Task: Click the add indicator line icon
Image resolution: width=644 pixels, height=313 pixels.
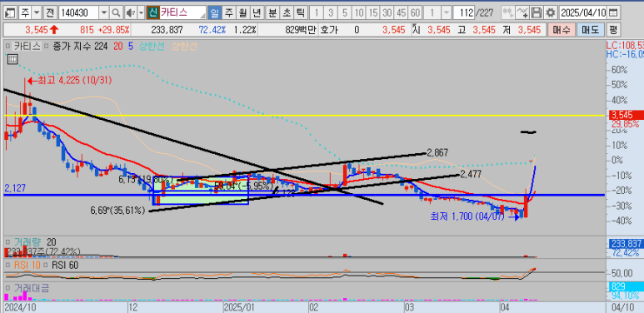Action: [x=522, y=12]
